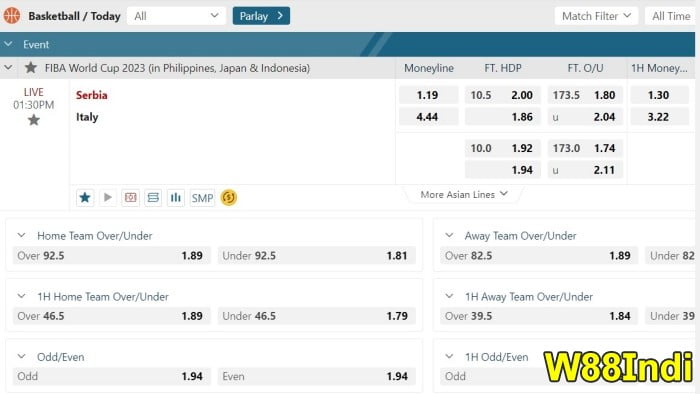Select Italy handicap odds 1.86
The image size is (700, 394).
503,117
